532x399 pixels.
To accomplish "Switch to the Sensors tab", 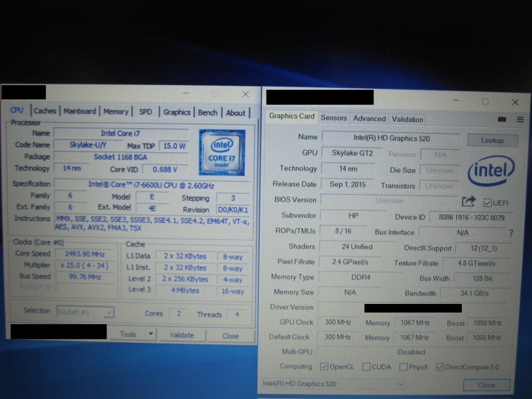I will (x=334, y=118).
